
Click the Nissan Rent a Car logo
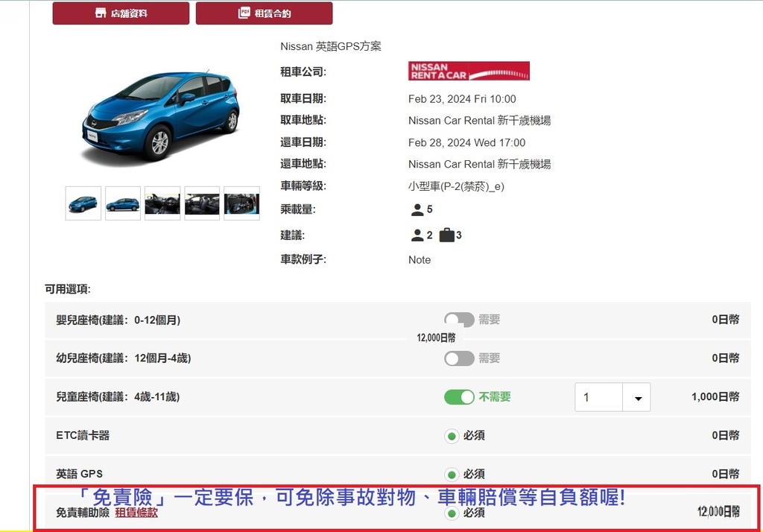click(x=469, y=71)
